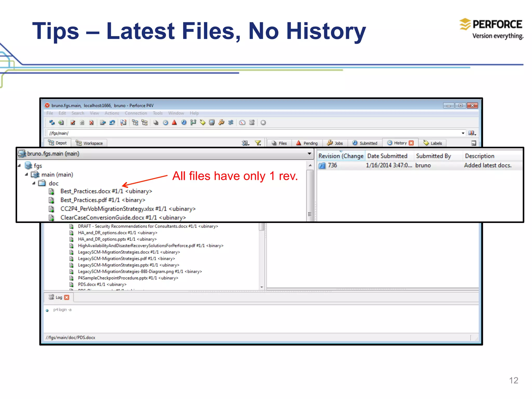Open the Connection menu

136,113
